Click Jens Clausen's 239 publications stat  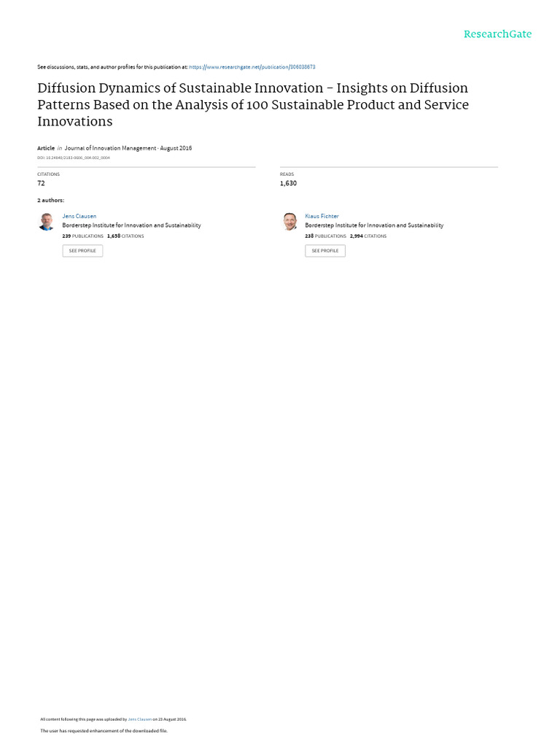[83, 236]
